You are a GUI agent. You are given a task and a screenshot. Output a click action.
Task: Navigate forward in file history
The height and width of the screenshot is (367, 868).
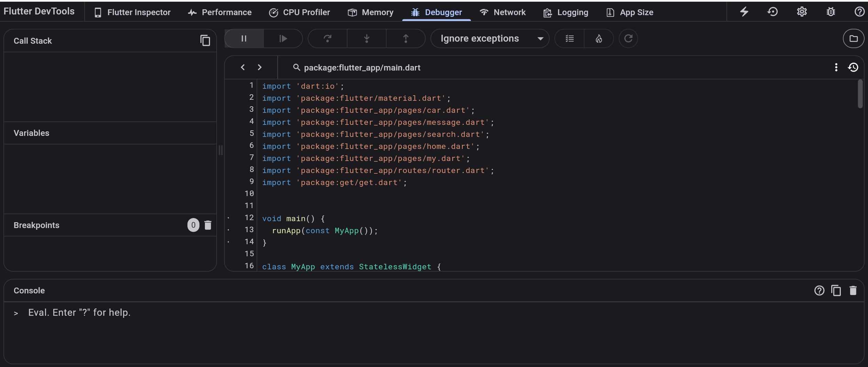click(260, 67)
